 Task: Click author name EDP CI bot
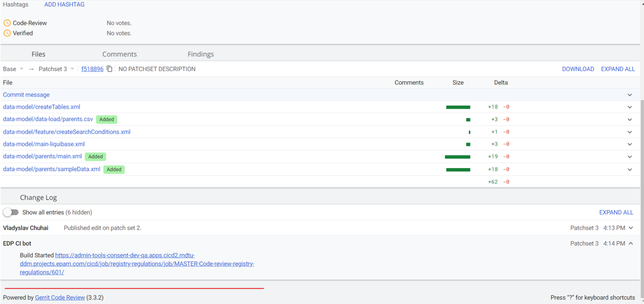click(17, 243)
